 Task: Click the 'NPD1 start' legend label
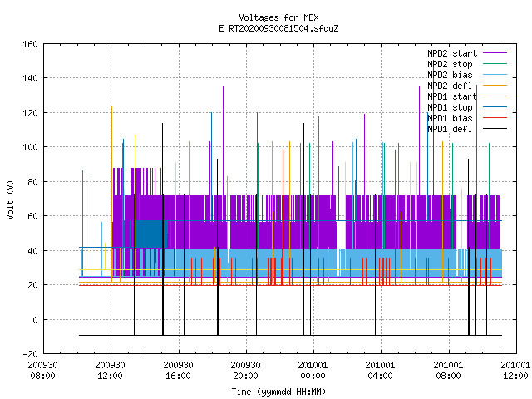point(452,96)
